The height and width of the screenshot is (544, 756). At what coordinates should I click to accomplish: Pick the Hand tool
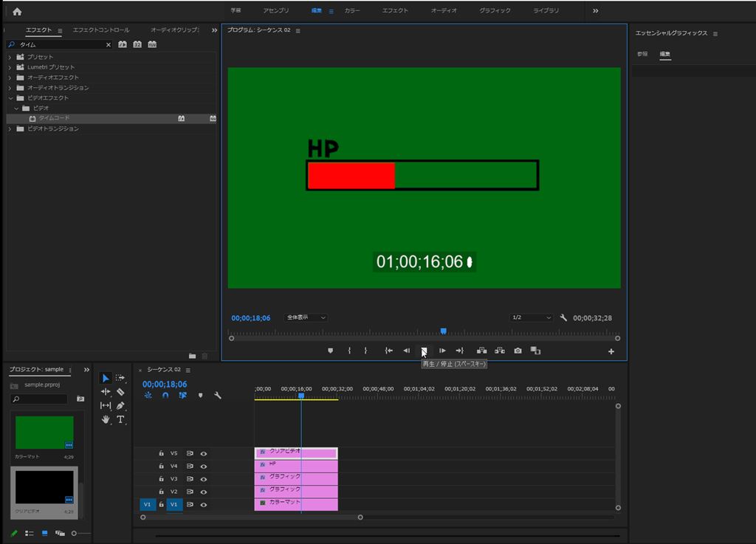(106, 419)
